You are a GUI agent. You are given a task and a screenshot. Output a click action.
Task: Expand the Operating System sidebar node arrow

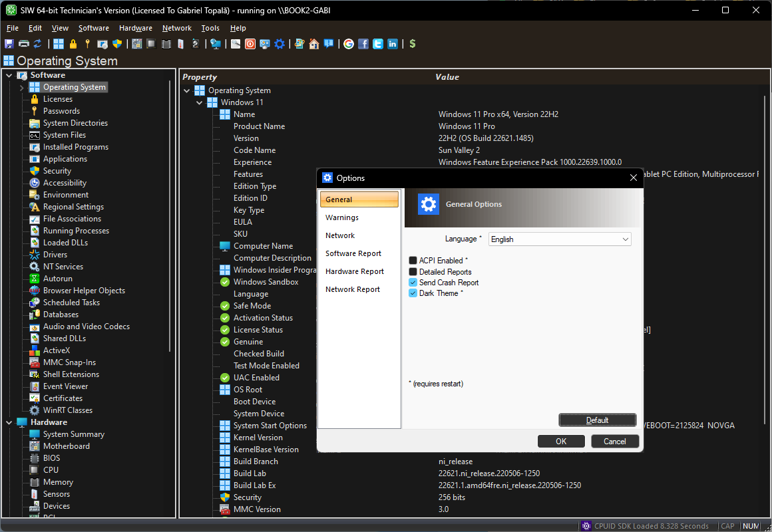22,88
